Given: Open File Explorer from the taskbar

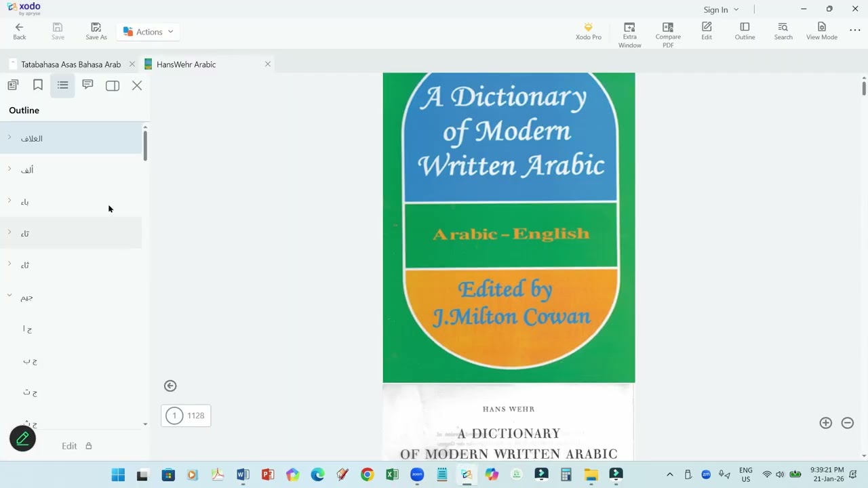Looking at the screenshot, I should tap(591, 474).
